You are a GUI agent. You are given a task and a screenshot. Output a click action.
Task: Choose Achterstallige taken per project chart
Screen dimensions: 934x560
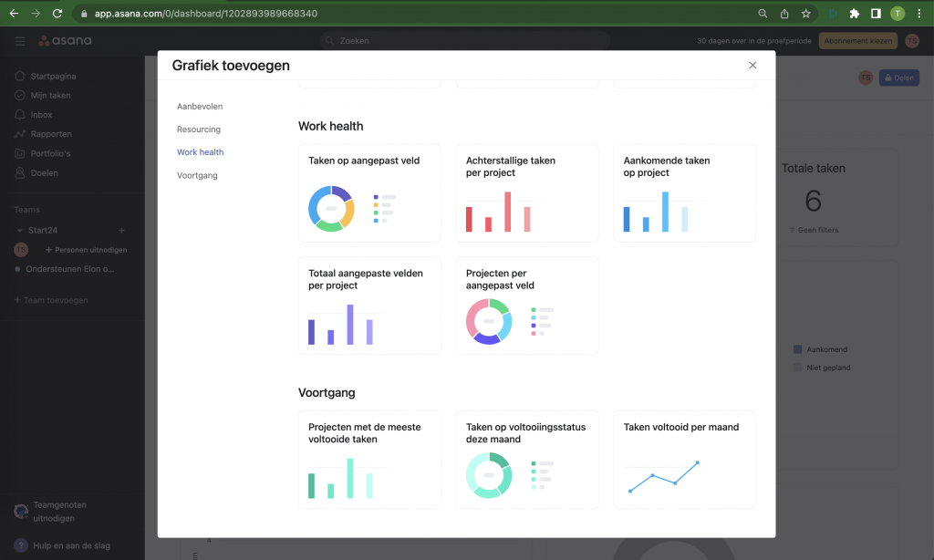tap(526, 192)
